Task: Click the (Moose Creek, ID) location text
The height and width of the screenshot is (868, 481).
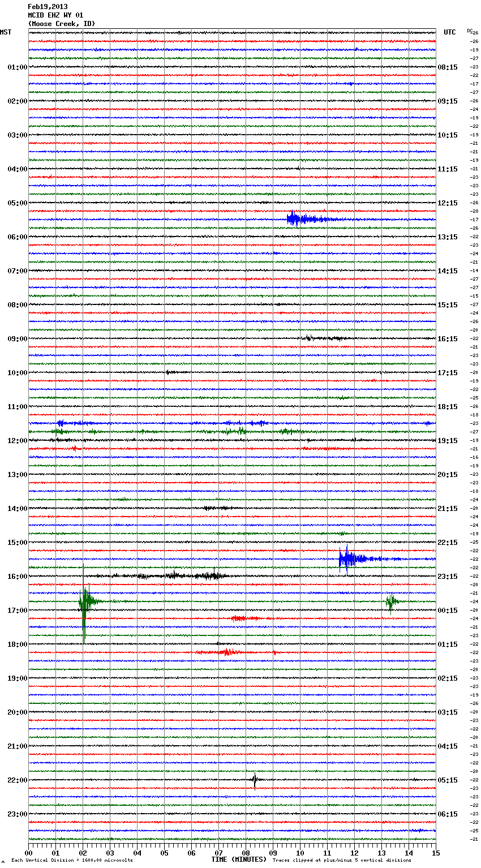Action: pyautogui.click(x=61, y=24)
